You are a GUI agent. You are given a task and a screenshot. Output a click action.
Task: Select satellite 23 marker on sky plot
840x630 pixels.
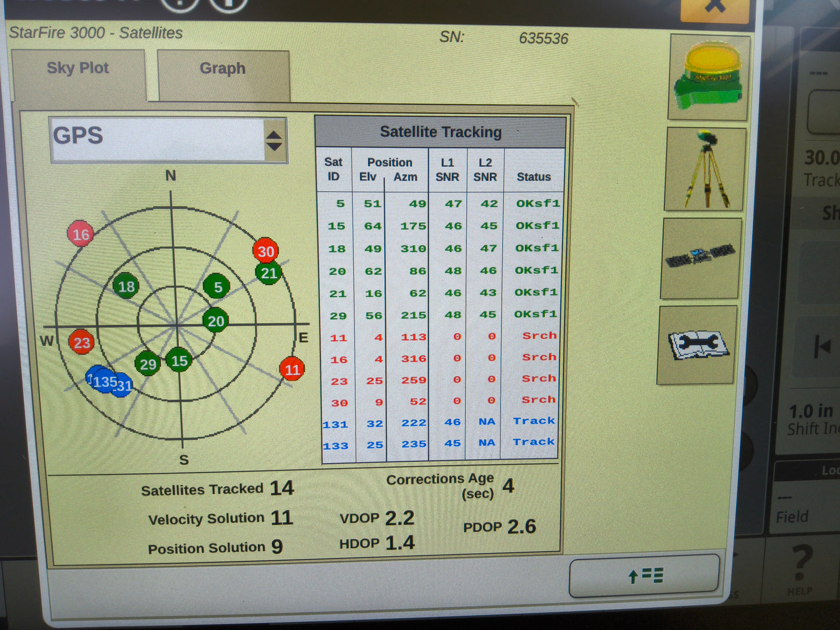click(x=82, y=342)
